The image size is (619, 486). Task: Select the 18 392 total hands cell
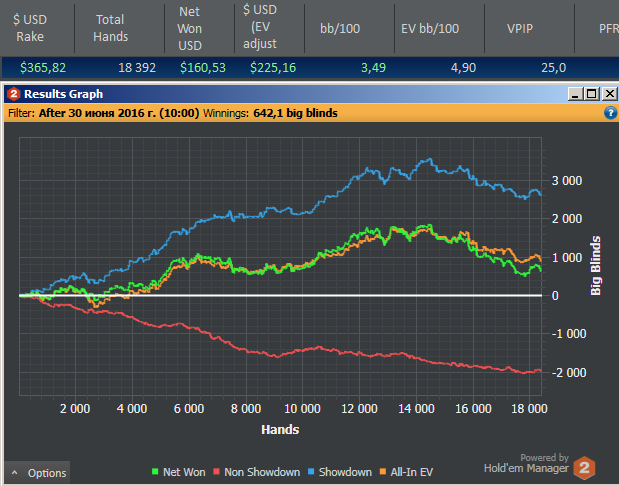click(x=124, y=67)
